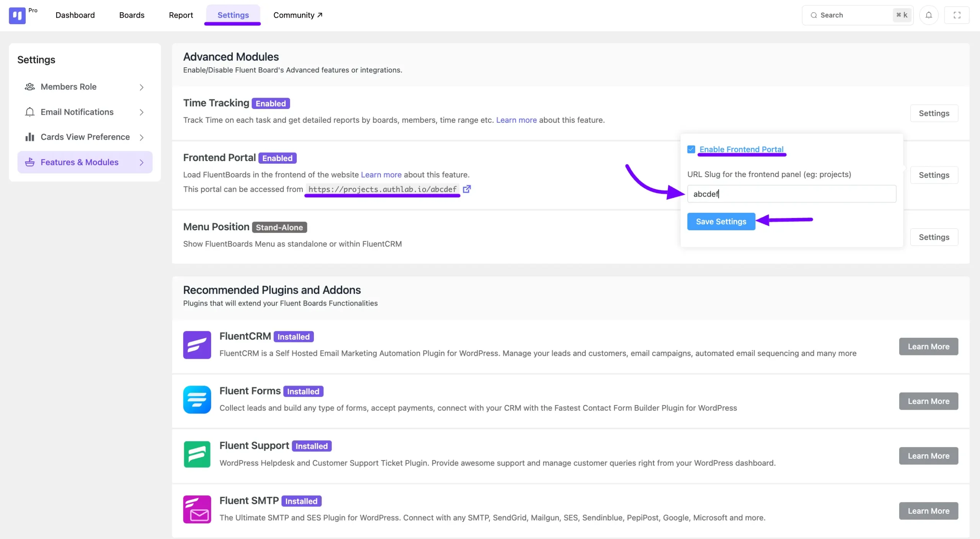Click the FluentCRM plugin logo
980x539 pixels.
tap(197, 345)
